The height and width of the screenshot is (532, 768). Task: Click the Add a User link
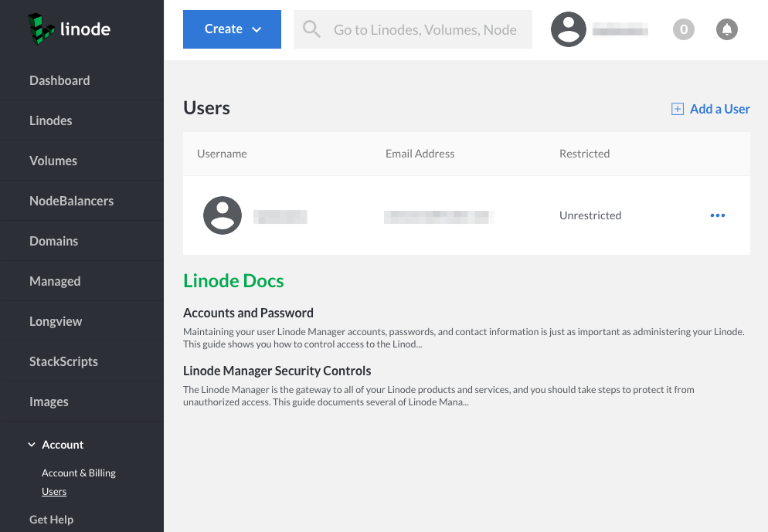coord(719,109)
